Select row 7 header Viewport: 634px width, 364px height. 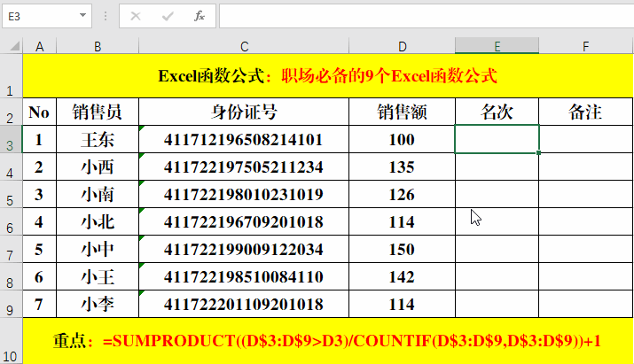pyautogui.click(x=11, y=249)
